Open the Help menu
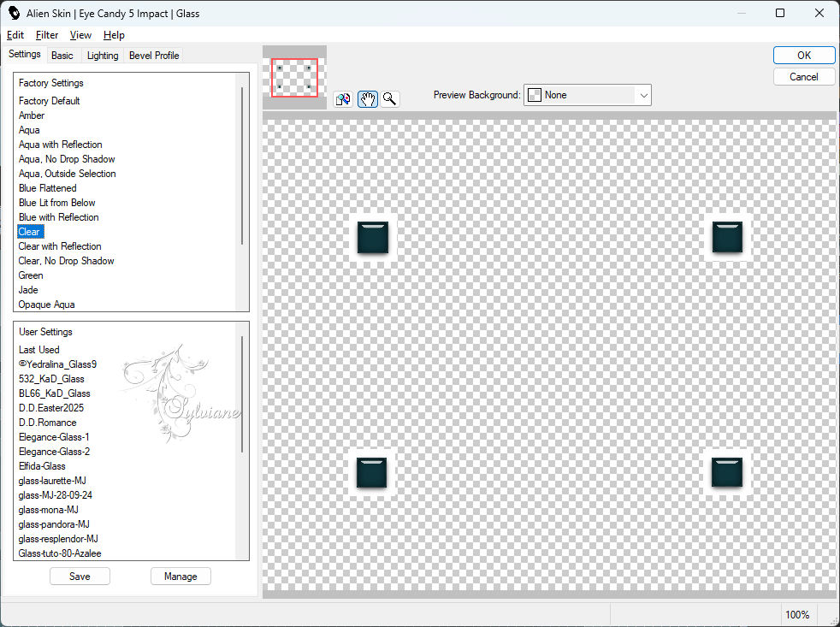840x627 pixels. 114,35
